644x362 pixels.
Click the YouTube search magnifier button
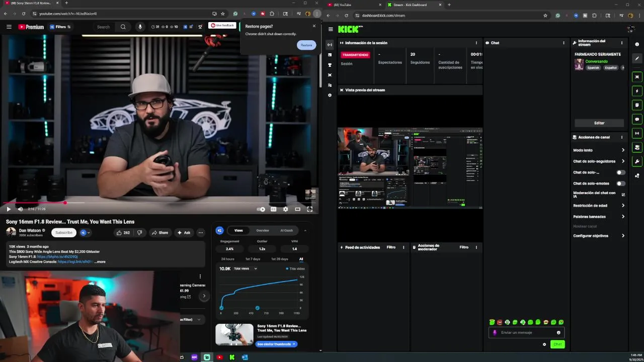coord(123,27)
